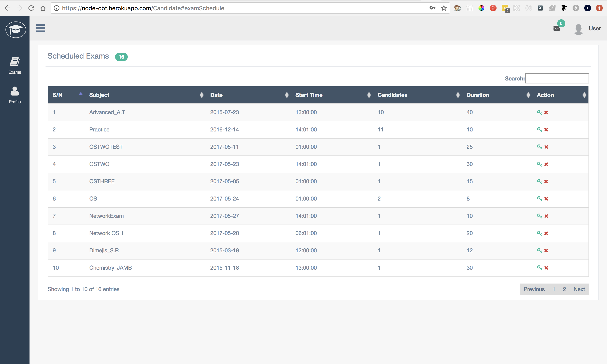This screenshot has width=607, height=364.
Task: Open the mail messages envelope icon
Action: [557, 28]
